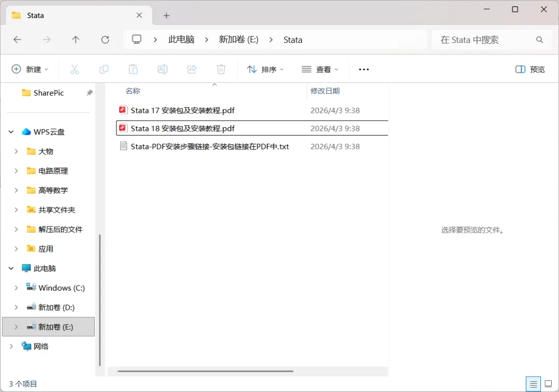Screen dimensions: 559x392
Task: Open Windows (C:) drive in sidebar
Action: [55, 288]
